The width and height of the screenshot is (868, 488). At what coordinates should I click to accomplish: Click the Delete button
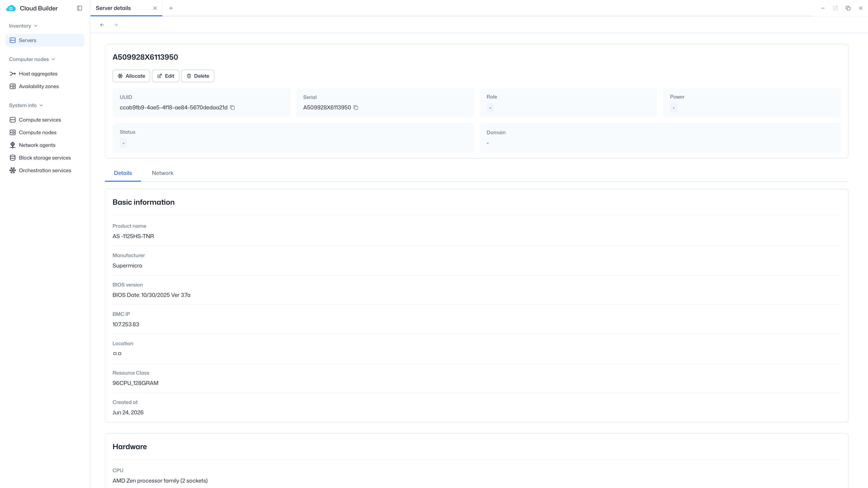[x=198, y=76]
